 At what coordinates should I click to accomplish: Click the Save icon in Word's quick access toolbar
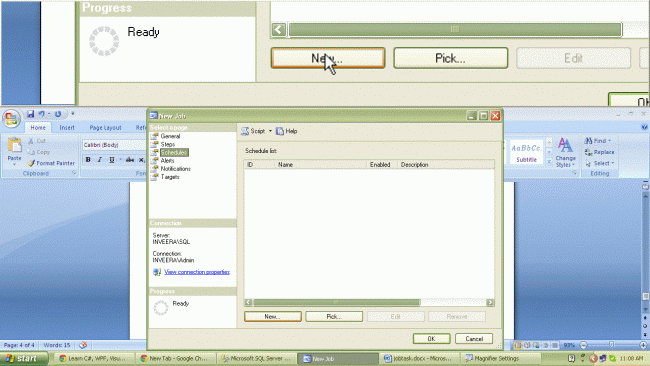pos(30,114)
